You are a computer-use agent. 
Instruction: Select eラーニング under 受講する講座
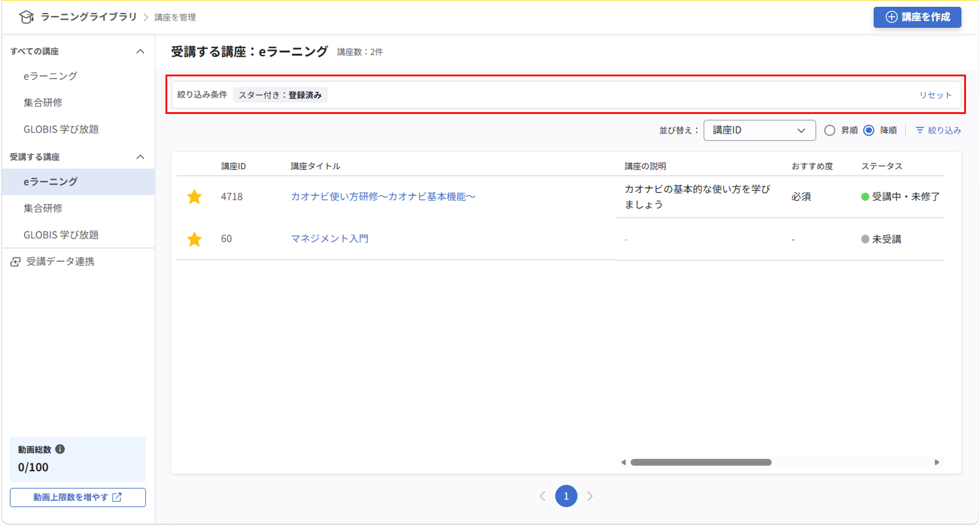(x=78, y=182)
